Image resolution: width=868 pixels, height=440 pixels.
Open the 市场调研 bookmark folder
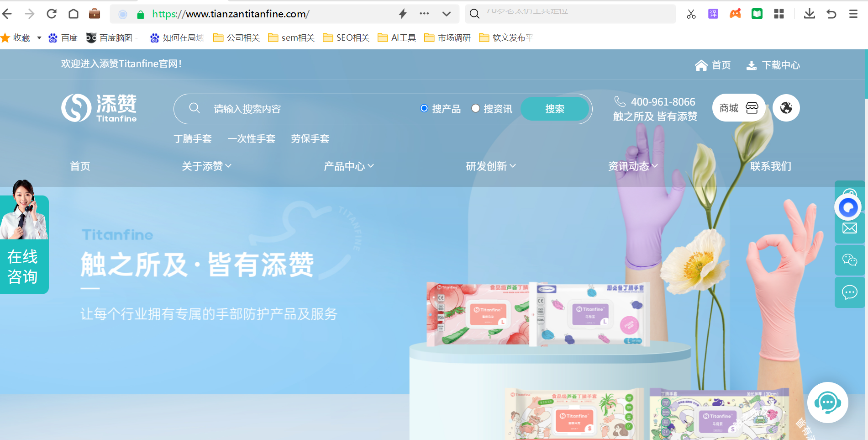447,38
